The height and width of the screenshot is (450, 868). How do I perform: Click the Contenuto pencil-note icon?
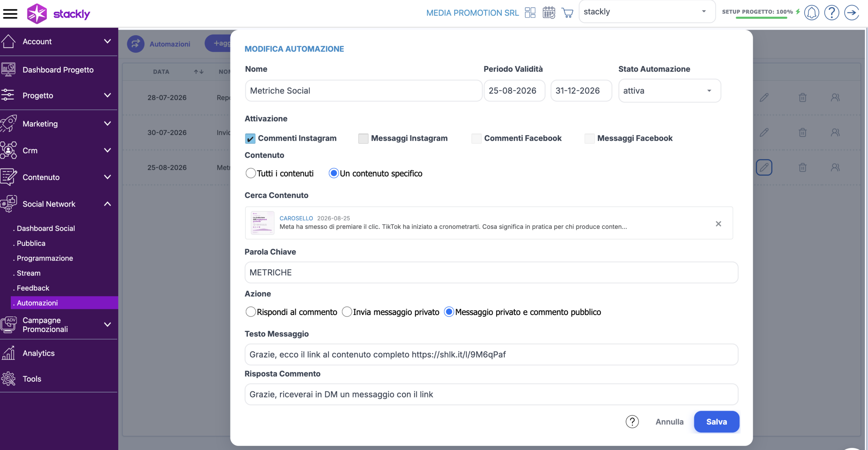pyautogui.click(x=8, y=177)
